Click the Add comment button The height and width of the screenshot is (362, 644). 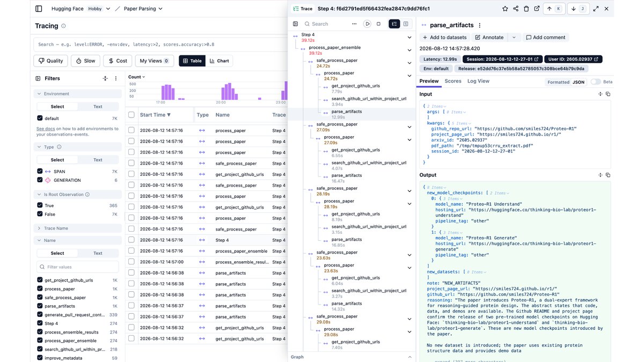(546, 38)
